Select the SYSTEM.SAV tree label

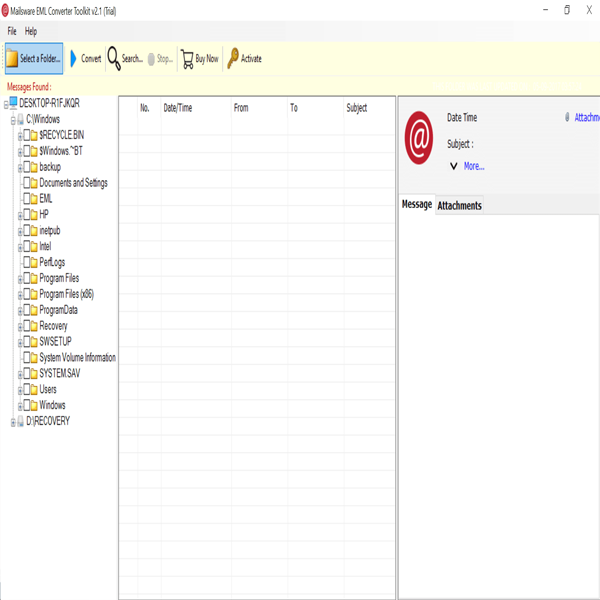[x=60, y=373]
